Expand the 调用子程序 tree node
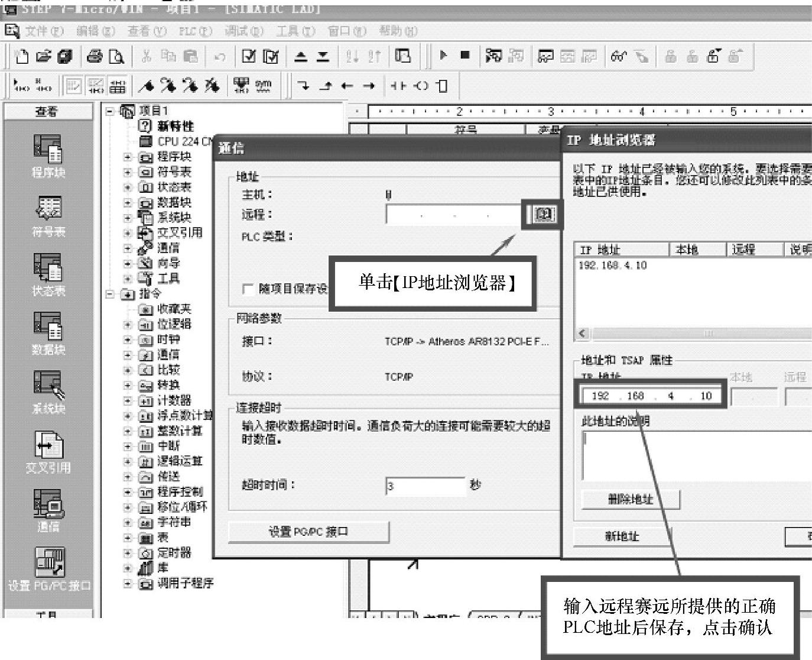Viewport: 812px width, 660px height. (x=128, y=584)
